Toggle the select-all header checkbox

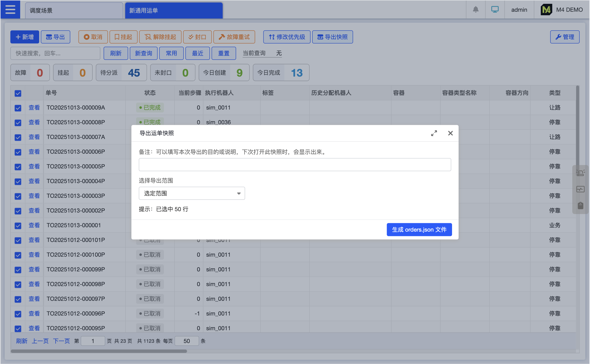pyautogui.click(x=18, y=93)
